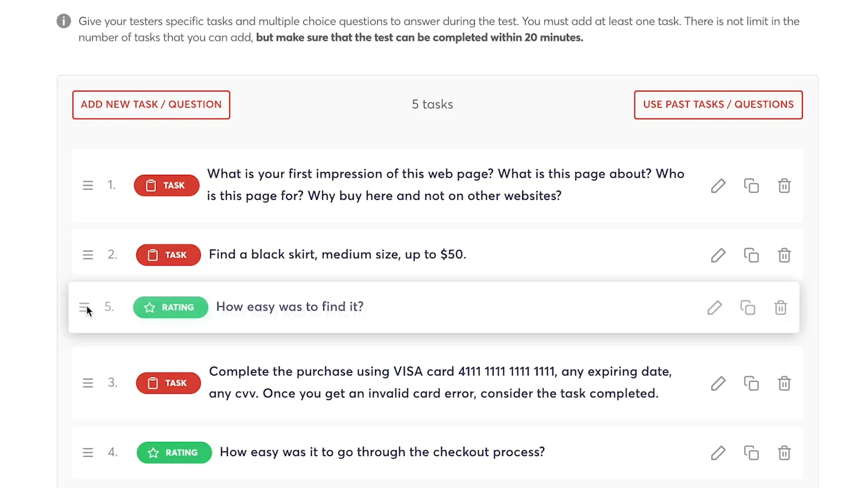Edit the checkout process rating question
Image resolution: width=868 pixels, height=488 pixels.
[718, 453]
